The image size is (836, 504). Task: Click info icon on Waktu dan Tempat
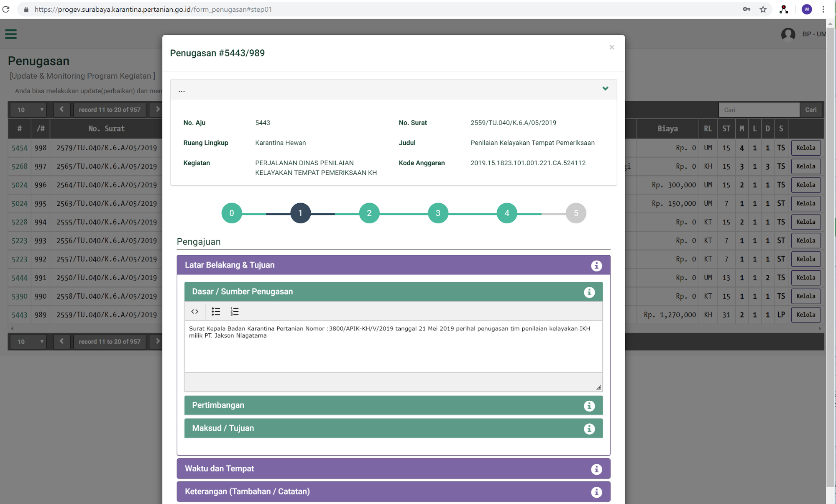point(596,469)
